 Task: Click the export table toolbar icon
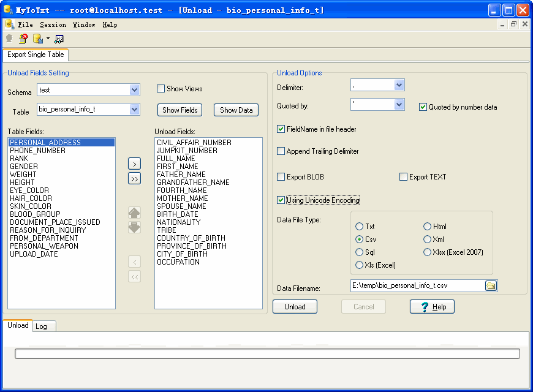tap(38, 39)
